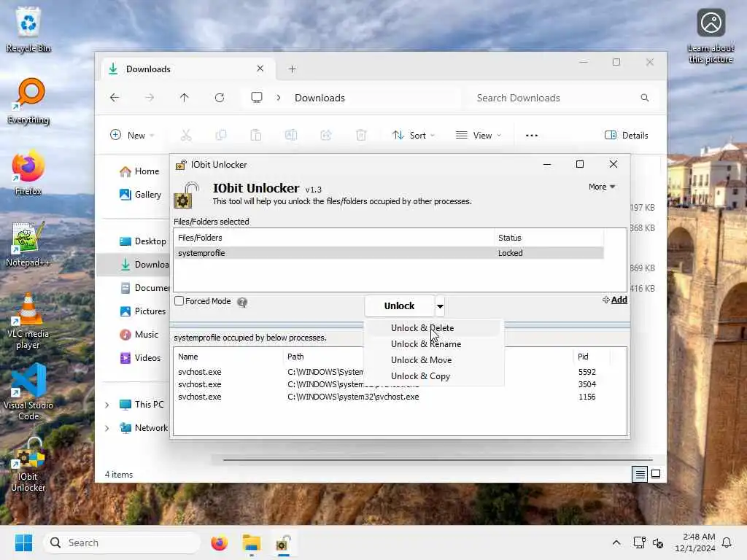Switch Explorer to details list view
This screenshot has height=560, width=747.
(x=640, y=474)
